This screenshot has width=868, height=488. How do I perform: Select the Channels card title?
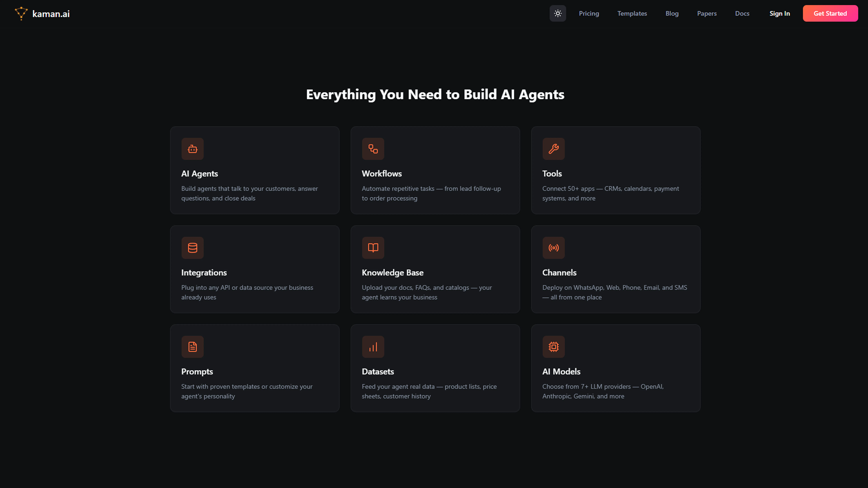pos(559,273)
